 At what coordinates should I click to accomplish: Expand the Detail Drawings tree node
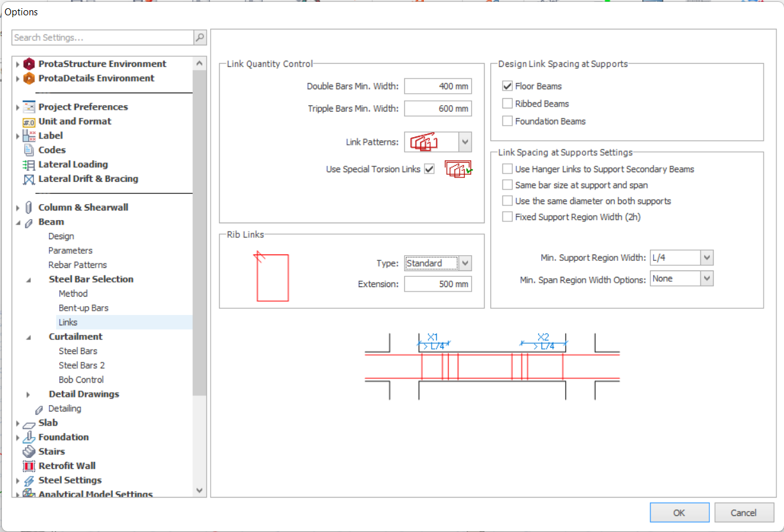tap(27, 394)
